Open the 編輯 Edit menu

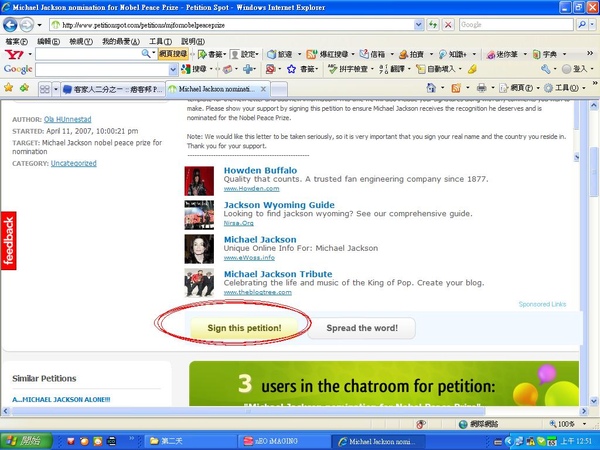tap(48, 41)
